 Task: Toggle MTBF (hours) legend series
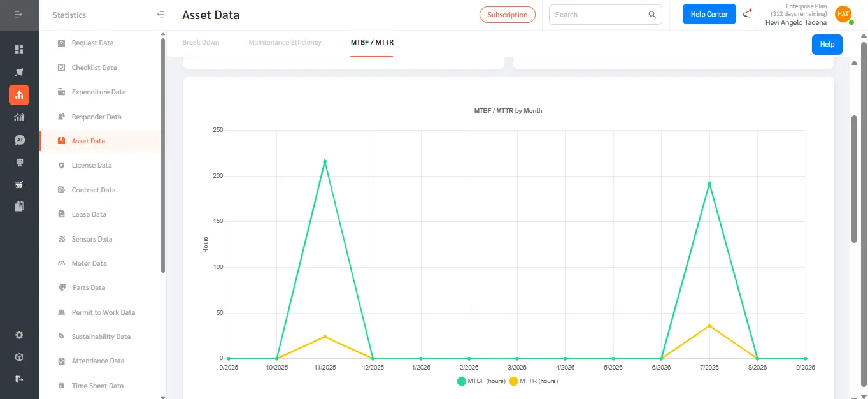point(481,381)
